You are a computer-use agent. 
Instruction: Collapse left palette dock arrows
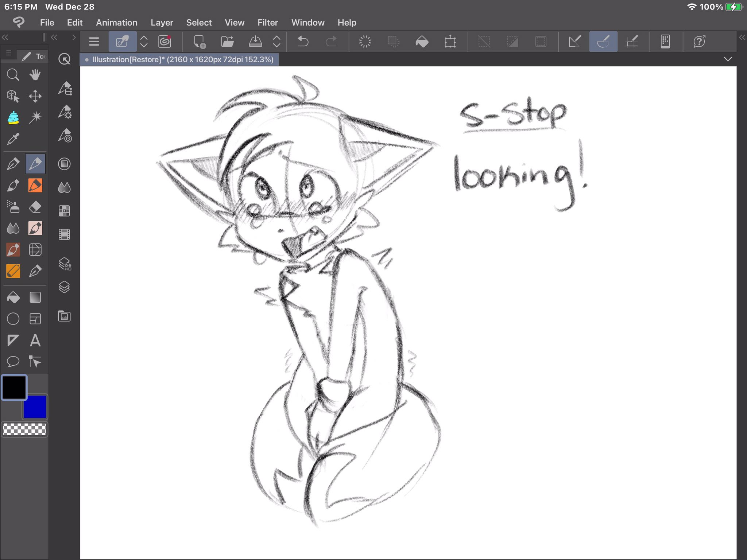[x=5, y=37]
